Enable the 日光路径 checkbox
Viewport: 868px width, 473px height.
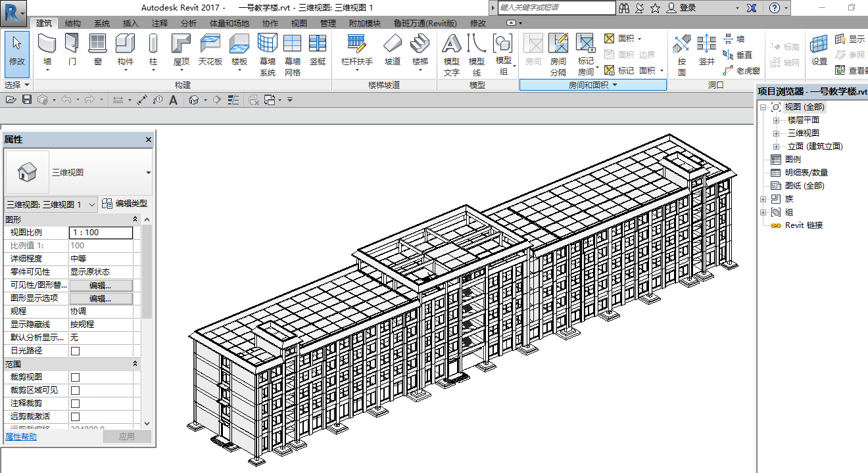coord(75,351)
